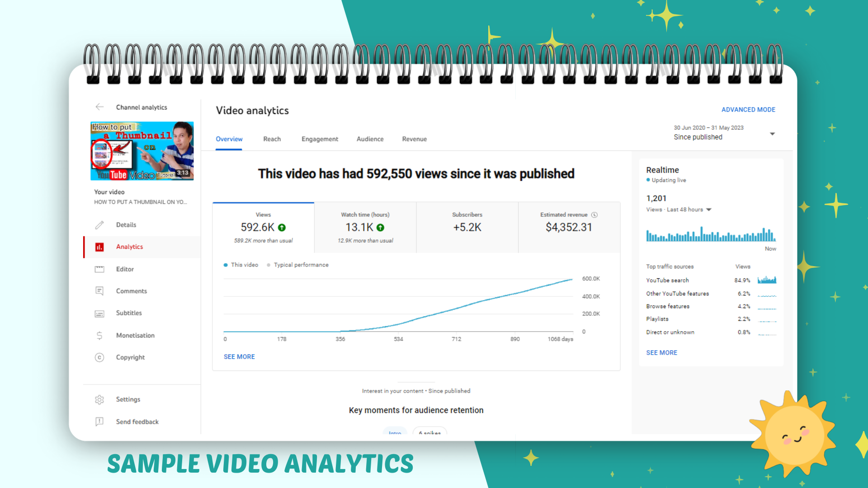
Task: Expand the Since published date range dropdown
Action: tap(772, 134)
